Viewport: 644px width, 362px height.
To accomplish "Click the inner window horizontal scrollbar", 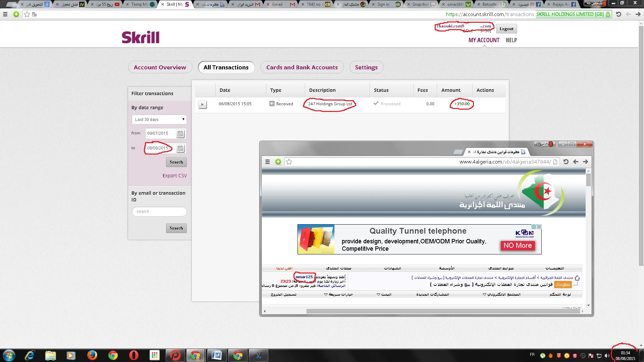I will pyautogui.click(x=443, y=311).
